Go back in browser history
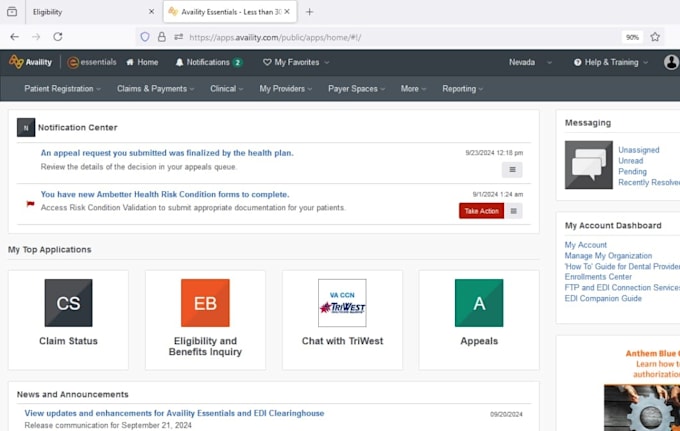680x431 pixels. point(14,37)
